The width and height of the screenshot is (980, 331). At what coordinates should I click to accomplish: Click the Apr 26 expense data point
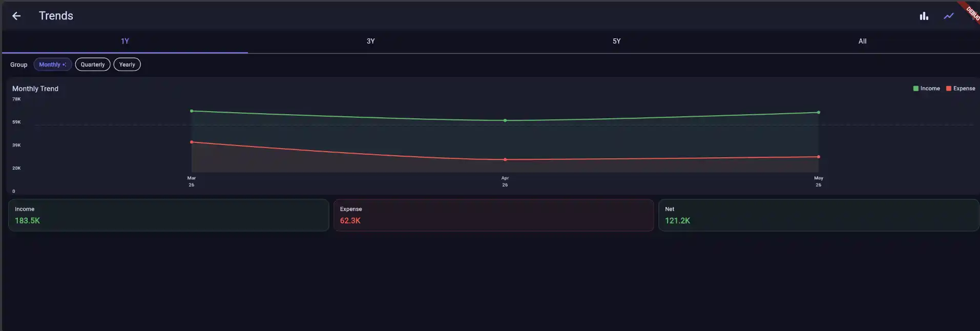(505, 159)
